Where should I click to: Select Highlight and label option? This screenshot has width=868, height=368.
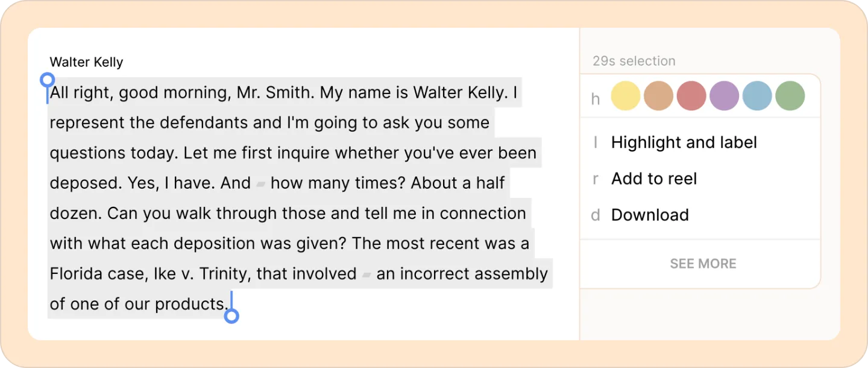point(700,142)
